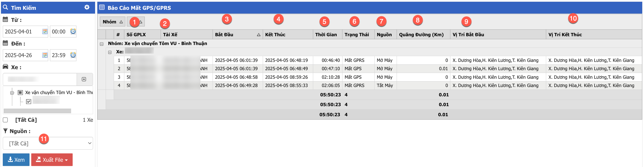Open the Nguồn [Tất Cả] dropdown

(48, 143)
